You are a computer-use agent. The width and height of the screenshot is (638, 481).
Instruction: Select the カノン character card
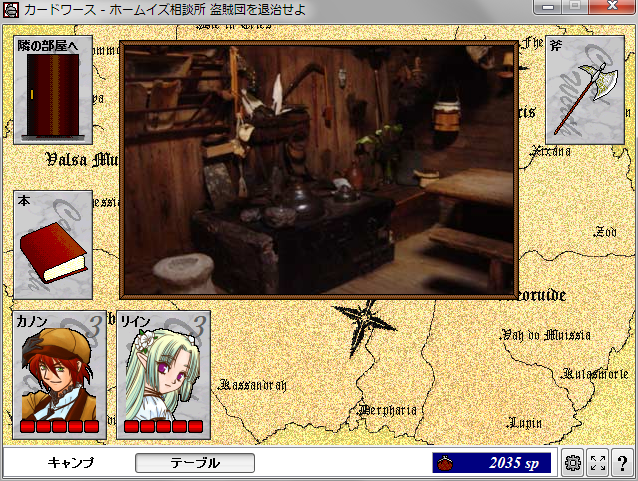[59, 375]
